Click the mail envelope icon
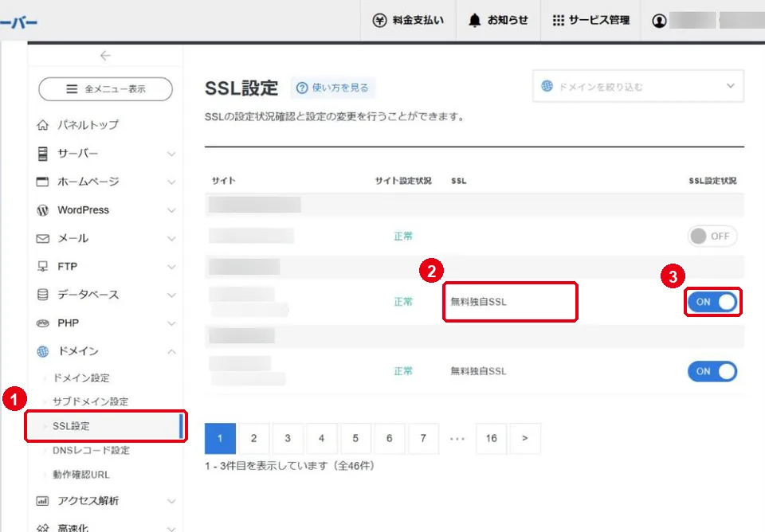 (x=43, y=238)
